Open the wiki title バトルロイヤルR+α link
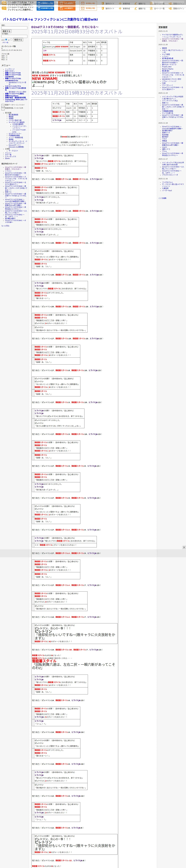This screenshot has height=868, width=186. (x=50, y=20)
